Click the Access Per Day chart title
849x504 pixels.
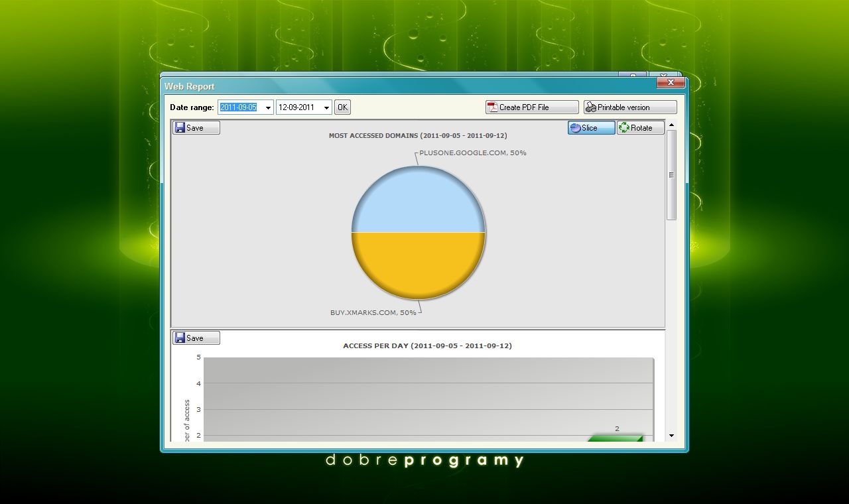(427, 346)
